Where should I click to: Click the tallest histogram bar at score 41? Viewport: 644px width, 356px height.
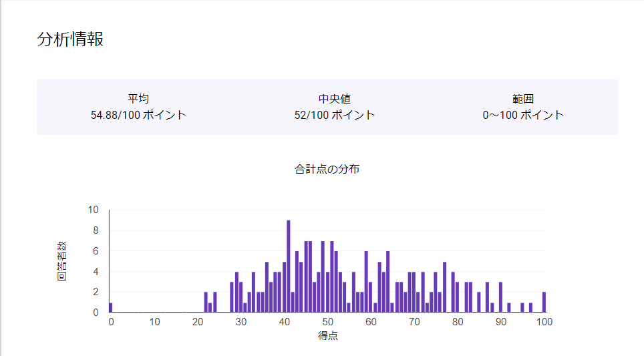(x=289, y=266)
